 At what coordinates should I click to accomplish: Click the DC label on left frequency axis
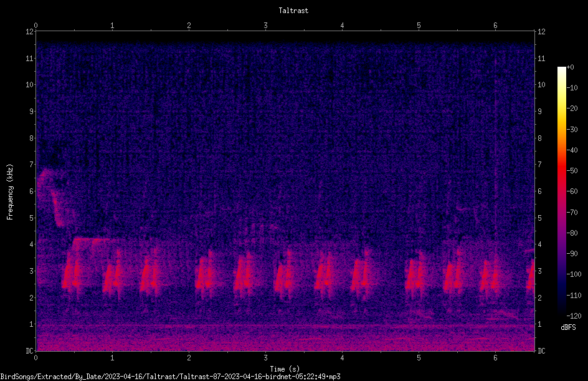point(29,351)
